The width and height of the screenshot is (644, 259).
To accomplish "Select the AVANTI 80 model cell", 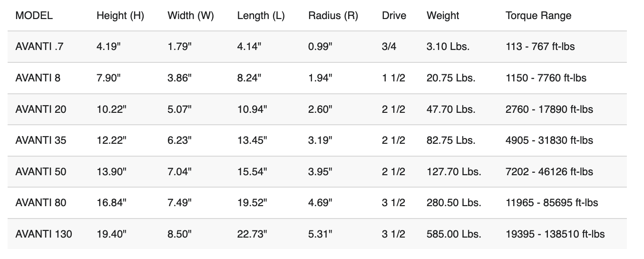I will click(41, 203).
